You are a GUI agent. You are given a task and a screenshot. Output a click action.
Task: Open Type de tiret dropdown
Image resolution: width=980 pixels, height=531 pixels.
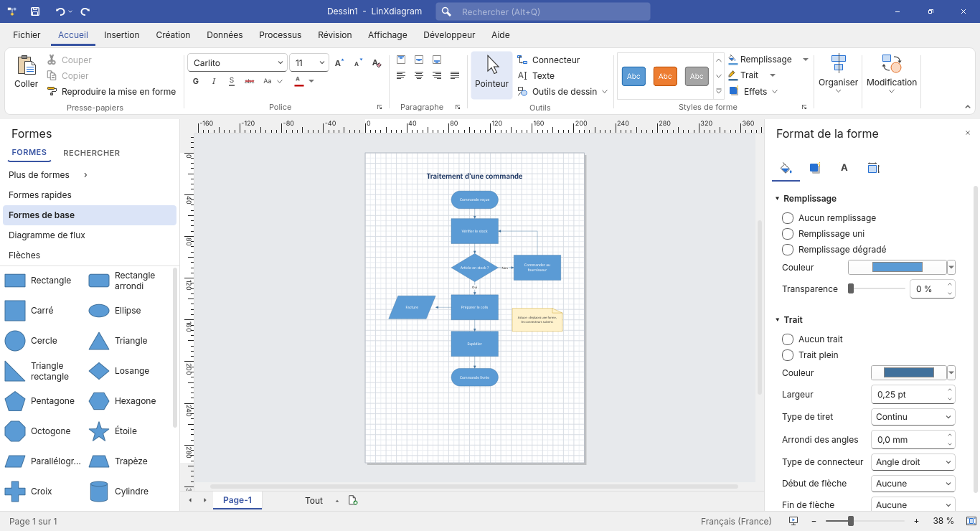click(913, 417)
